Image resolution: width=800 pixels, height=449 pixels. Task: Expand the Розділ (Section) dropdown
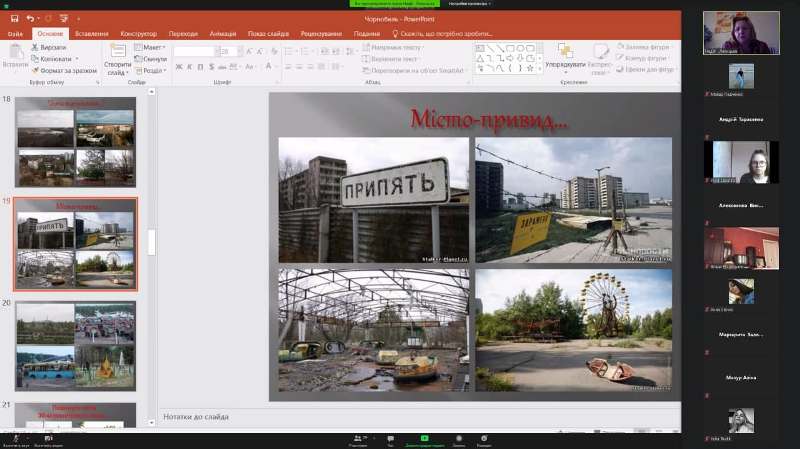coord(152,70)
